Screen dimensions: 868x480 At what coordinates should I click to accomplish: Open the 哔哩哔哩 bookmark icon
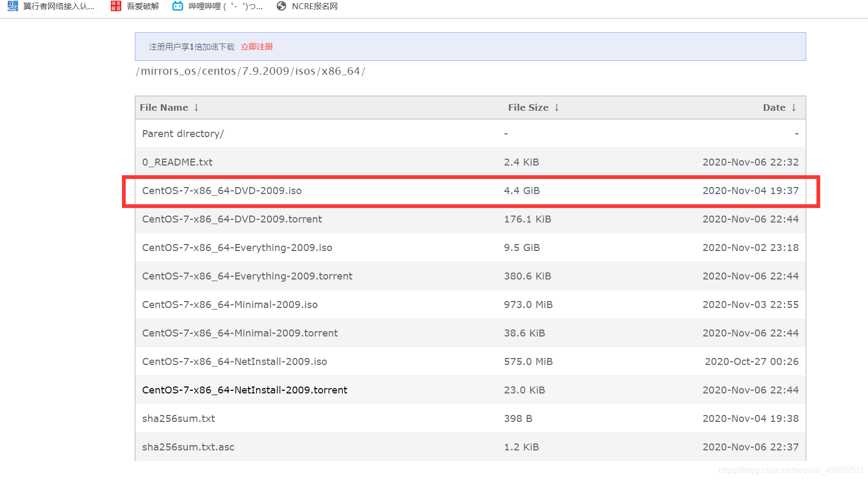178,6
